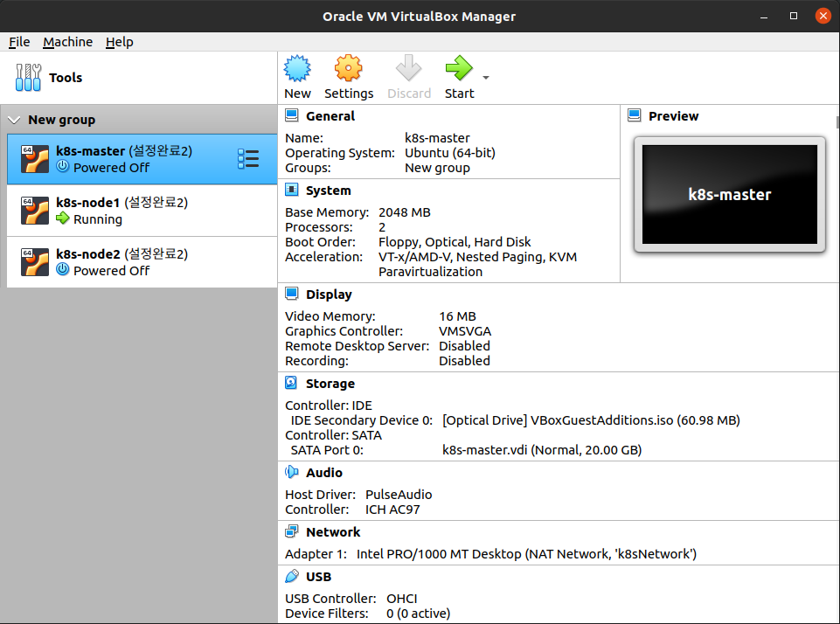Click the PulseAudio host driver value
Image resolution: width=840 pixels, height=624 pixels.
[399, 495]
